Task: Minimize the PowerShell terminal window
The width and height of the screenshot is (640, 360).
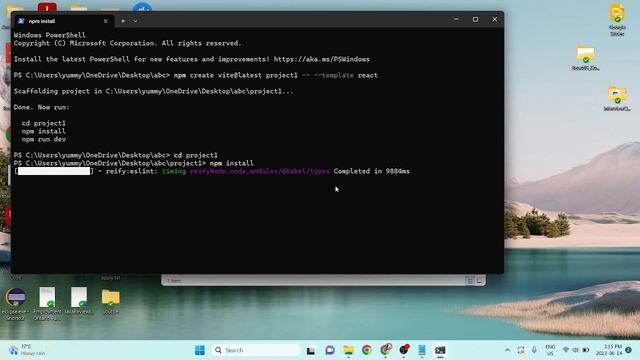Action: tap(456, 19)
